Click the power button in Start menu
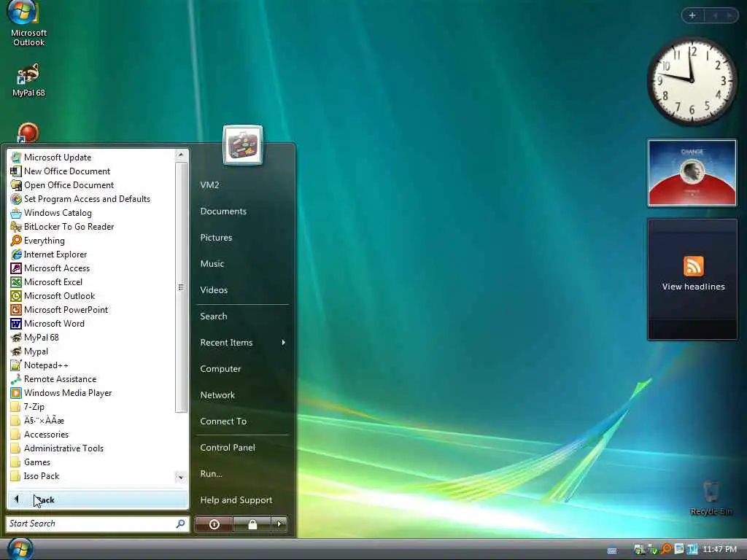The image size is (747, 560). point(214,524)
